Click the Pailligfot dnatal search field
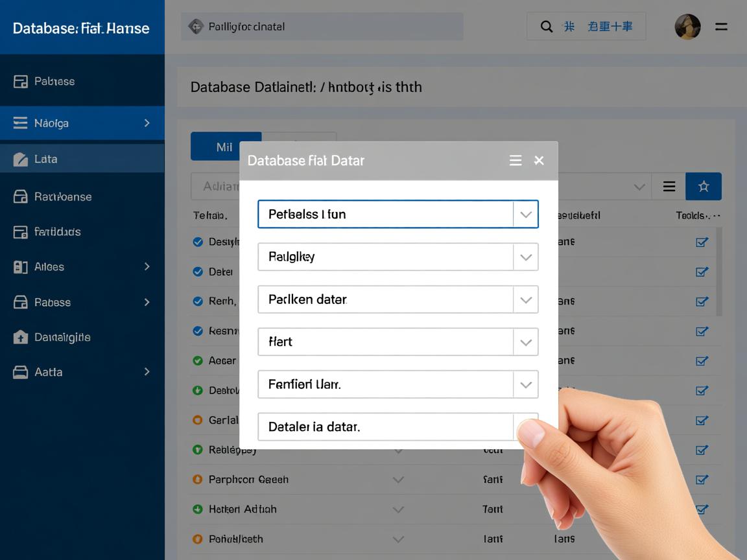Screen dimensions: 747x560 [322, 27]
